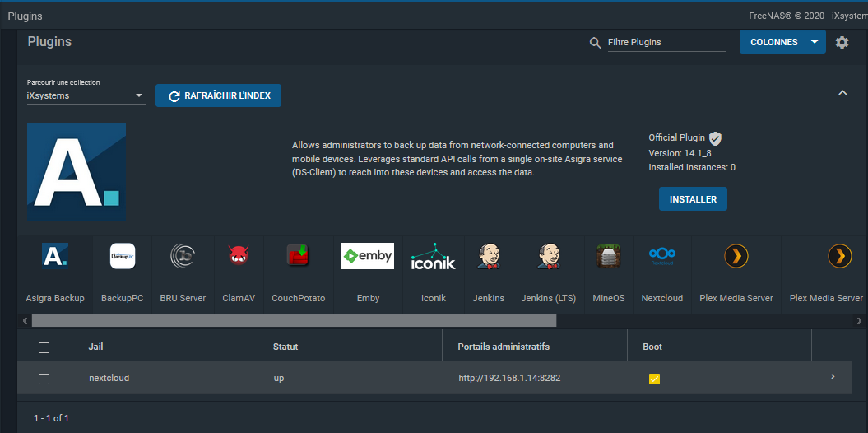
Task: Select the Nextcloud plugin icon
Action: pyautogui.click(x=661, y=257)
